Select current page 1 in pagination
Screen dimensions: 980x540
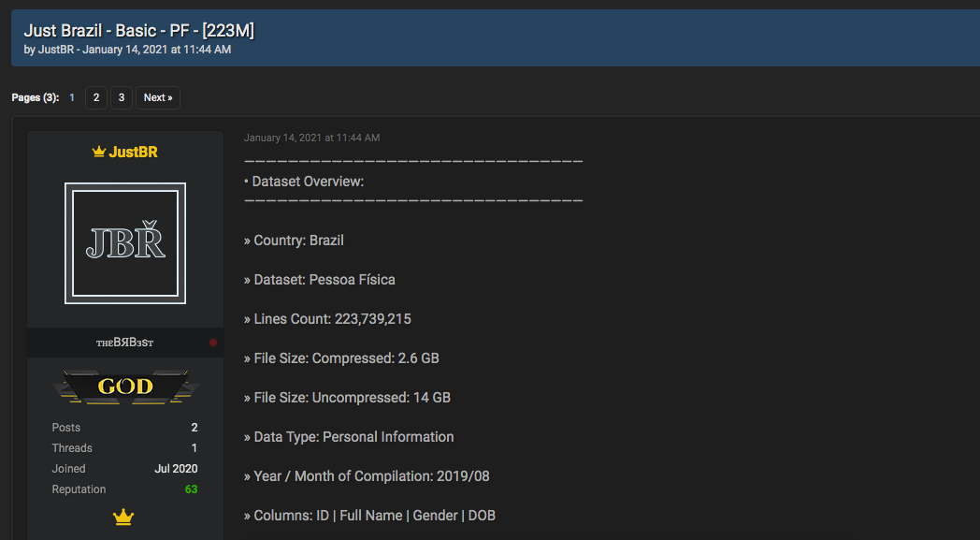pos(72,97)
